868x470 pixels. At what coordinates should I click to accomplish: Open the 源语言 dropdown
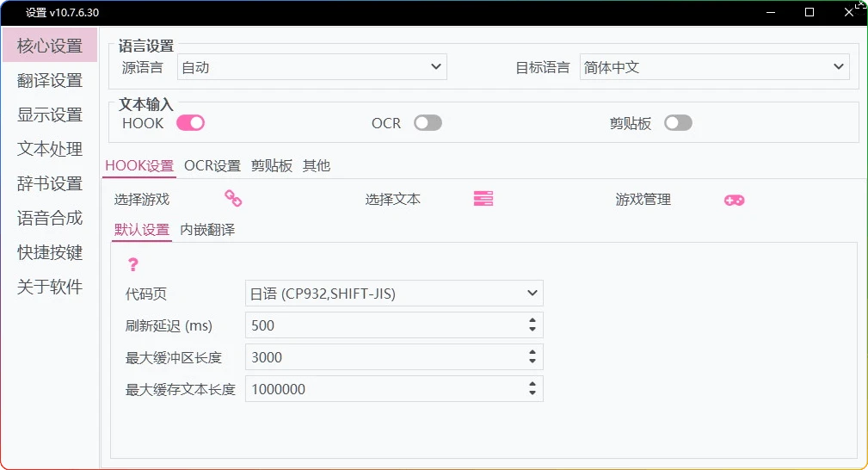click(x=312, y=67)
